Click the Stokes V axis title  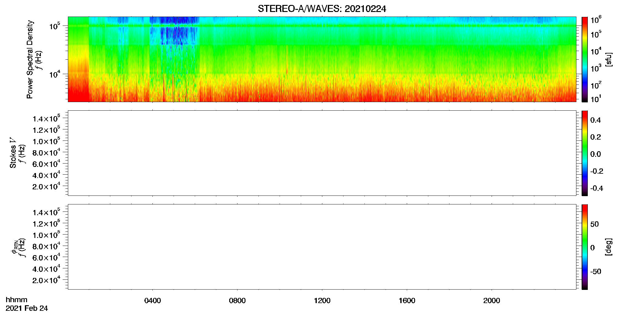coord(13,153)
